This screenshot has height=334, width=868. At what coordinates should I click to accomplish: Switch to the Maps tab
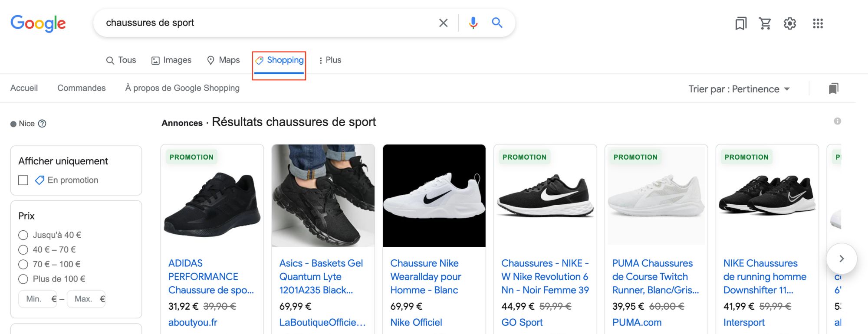(x=223, y=60)
